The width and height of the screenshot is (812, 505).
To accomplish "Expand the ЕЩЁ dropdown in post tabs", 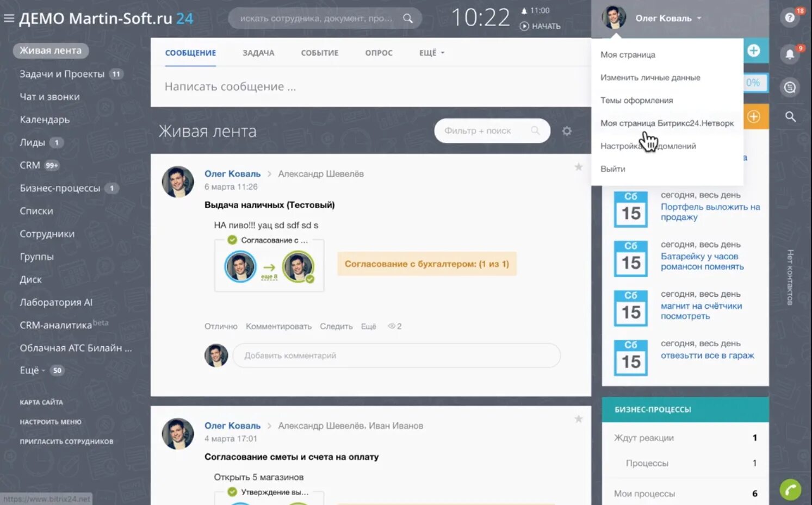I will click(432, 53).
